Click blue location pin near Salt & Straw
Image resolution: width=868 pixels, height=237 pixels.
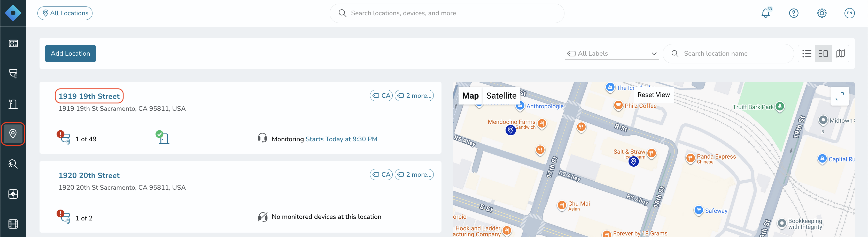point(633,162)
